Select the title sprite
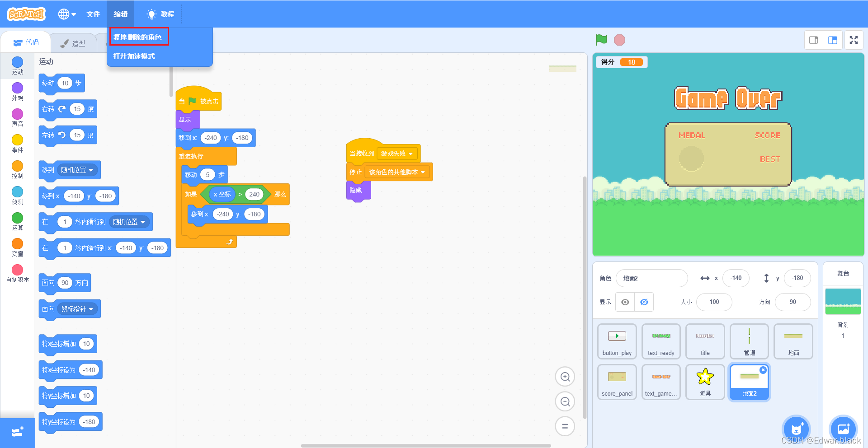 705,341
